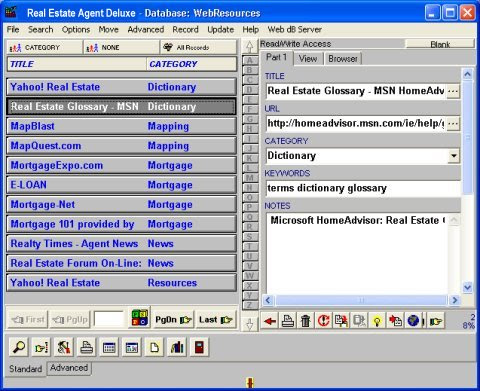
Task: Click the books library icon
Action: point(177,347)
